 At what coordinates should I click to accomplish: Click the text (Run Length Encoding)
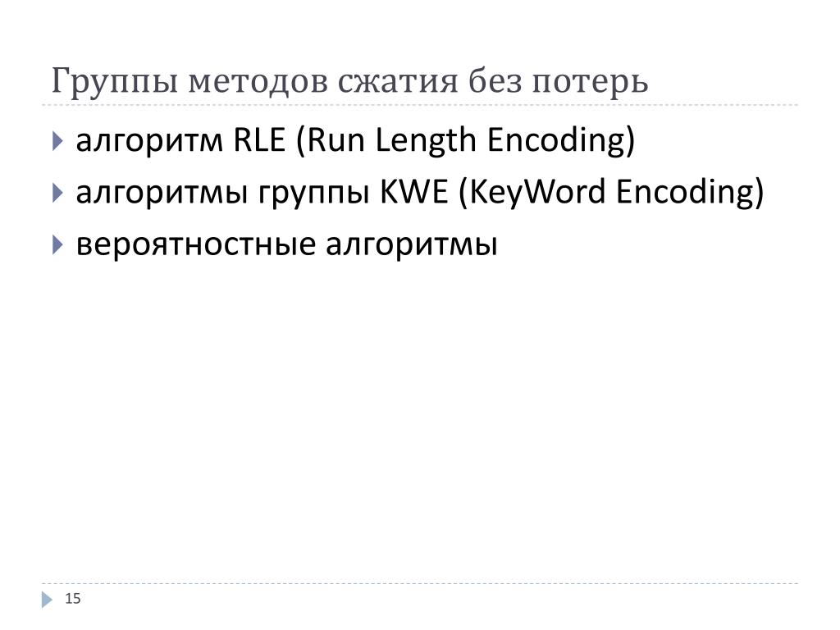tap(465, 141)
